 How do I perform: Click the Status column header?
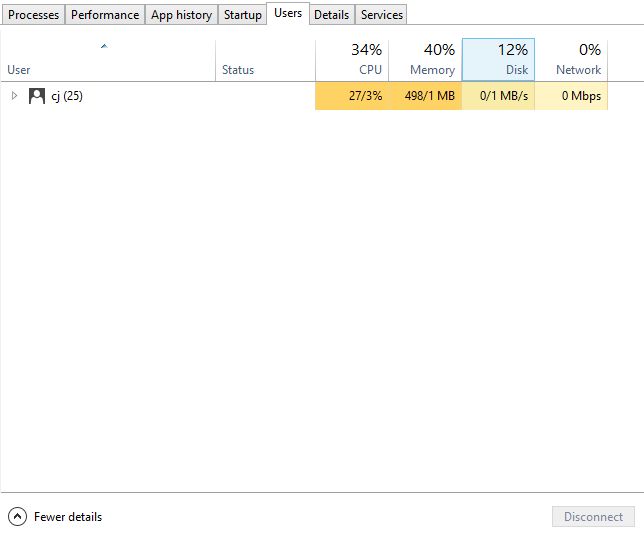pyautogui.click(x=265, y=60)
